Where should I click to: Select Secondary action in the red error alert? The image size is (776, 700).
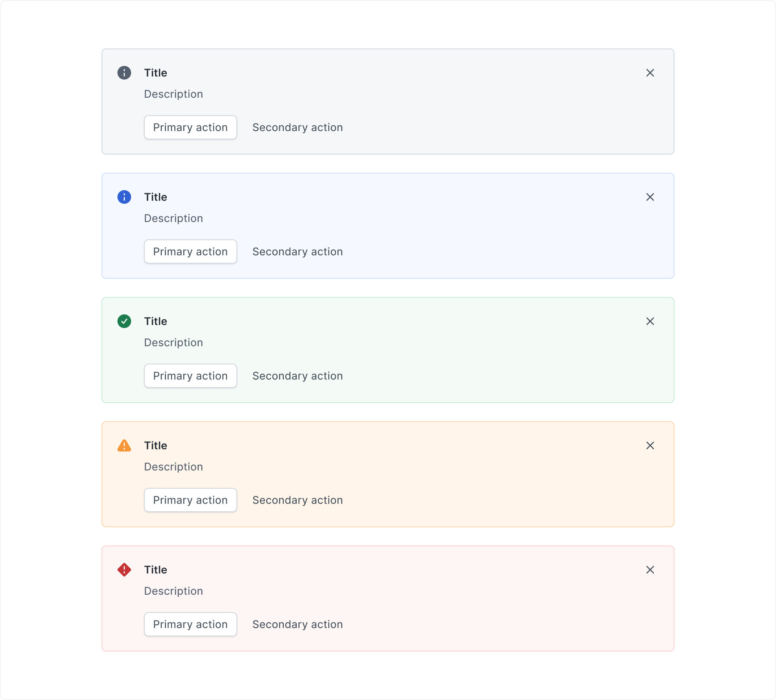coord(297,624)
